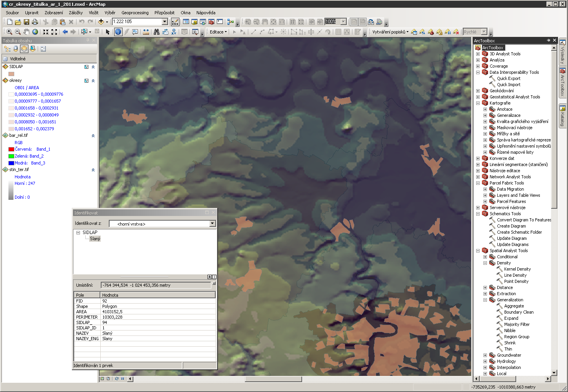The width and height of the screenshot is (568, 392).
Task: Open the Nápověda menu
Action: 206,13
